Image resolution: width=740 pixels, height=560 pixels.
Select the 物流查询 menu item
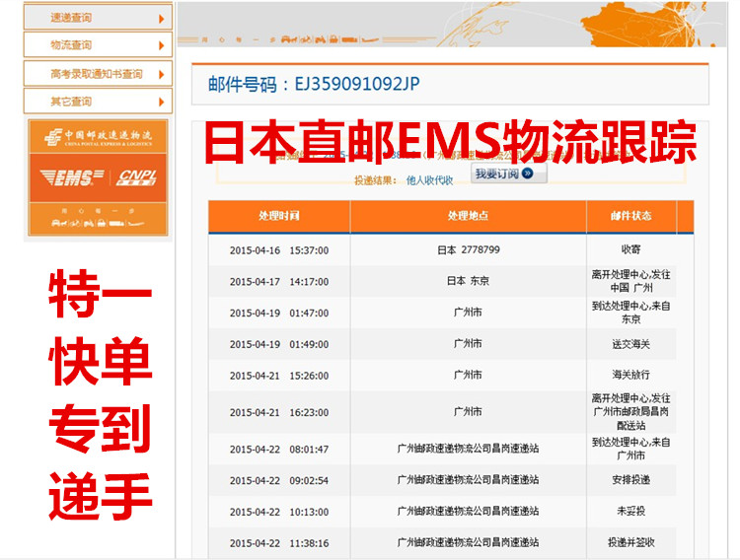pyautogui.click(x=72, y=45)
